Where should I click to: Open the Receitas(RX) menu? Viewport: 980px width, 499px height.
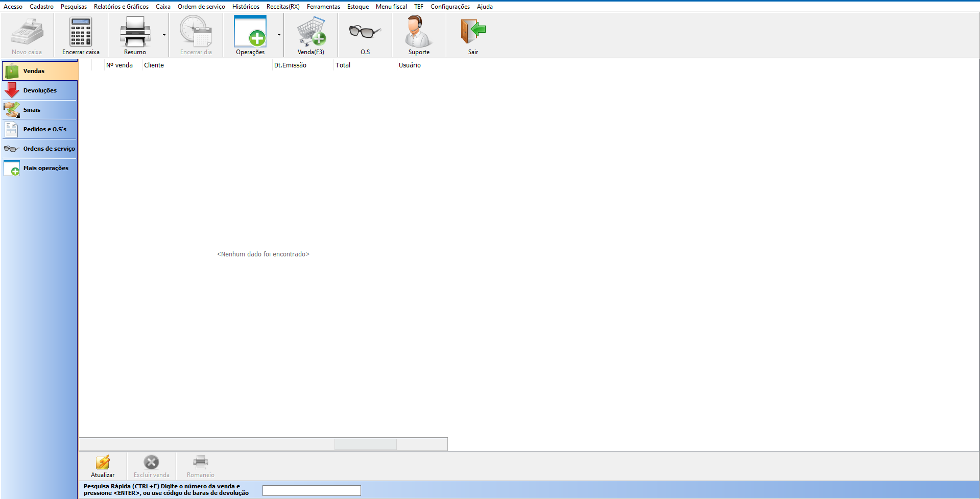(283, 7)
